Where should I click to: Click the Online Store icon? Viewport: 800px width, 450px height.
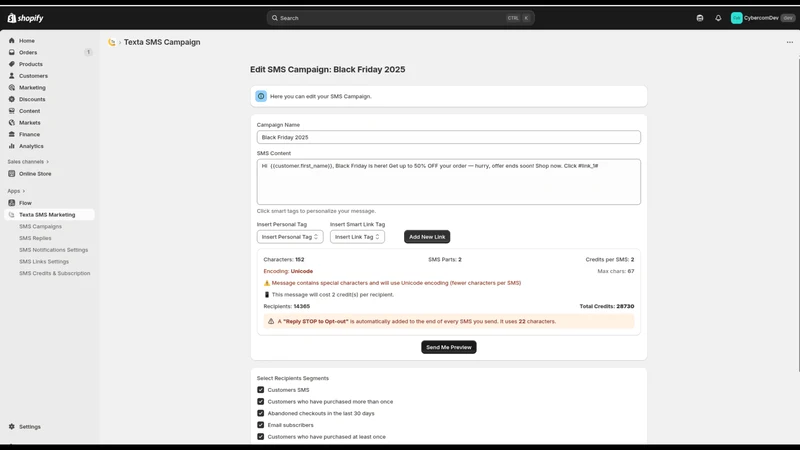(x=12, y=173)
